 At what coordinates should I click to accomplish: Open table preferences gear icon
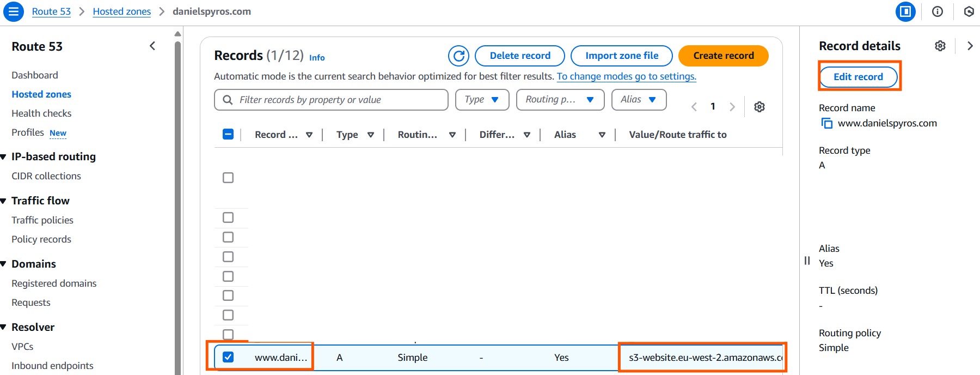(759, 107)
